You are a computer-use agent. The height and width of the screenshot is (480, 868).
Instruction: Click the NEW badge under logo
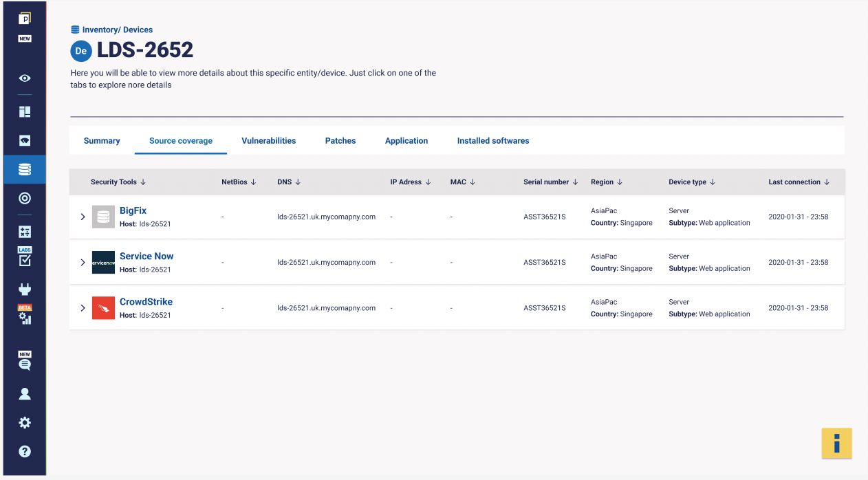pos(25,39)
